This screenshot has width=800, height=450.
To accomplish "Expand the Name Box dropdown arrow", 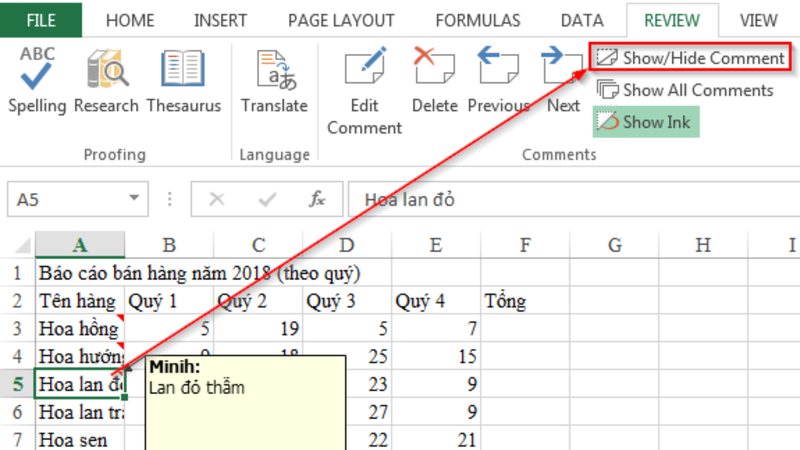I will [x=134, y=198].
